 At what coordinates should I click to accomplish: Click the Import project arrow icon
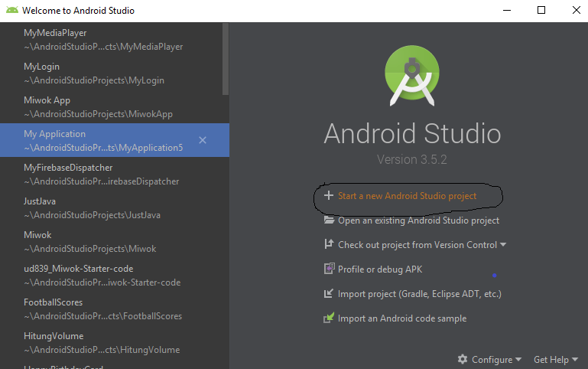click(x=329, y=293)
